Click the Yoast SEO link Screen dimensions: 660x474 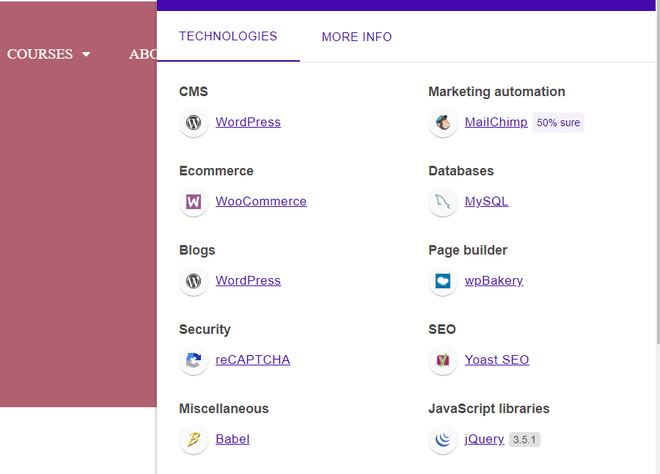pyautogui.click(x=496, y=360)
